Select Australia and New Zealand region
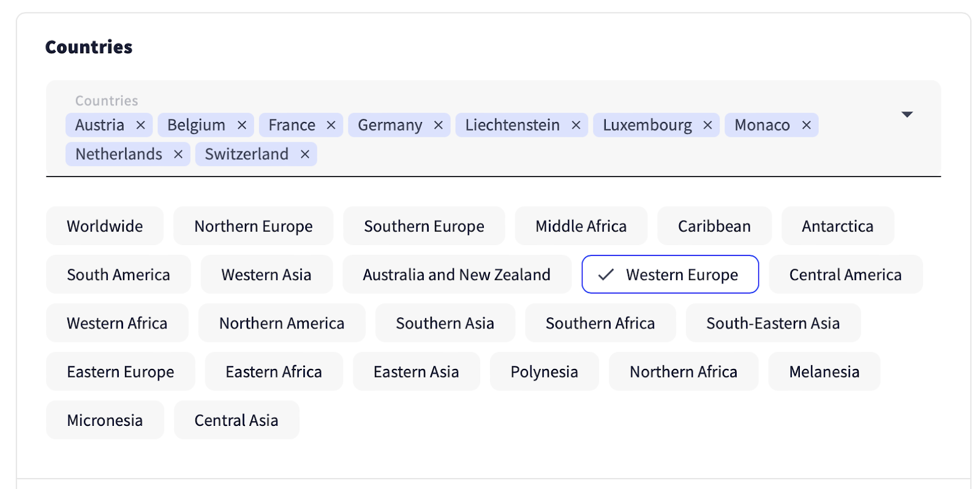Image resolution: width=980 pixels, height=489 pixels. point(456,275)
